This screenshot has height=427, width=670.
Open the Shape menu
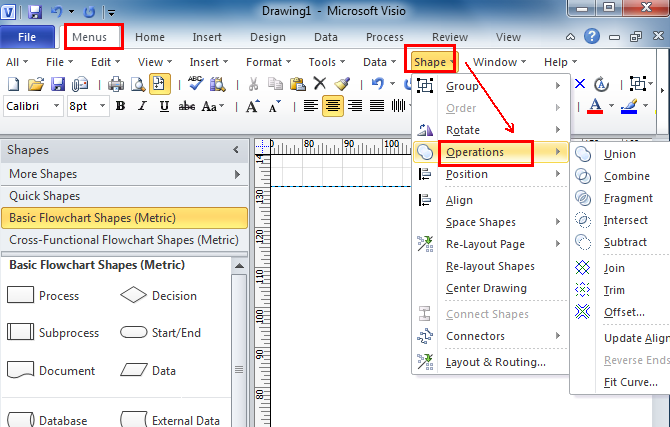[434, 62]
